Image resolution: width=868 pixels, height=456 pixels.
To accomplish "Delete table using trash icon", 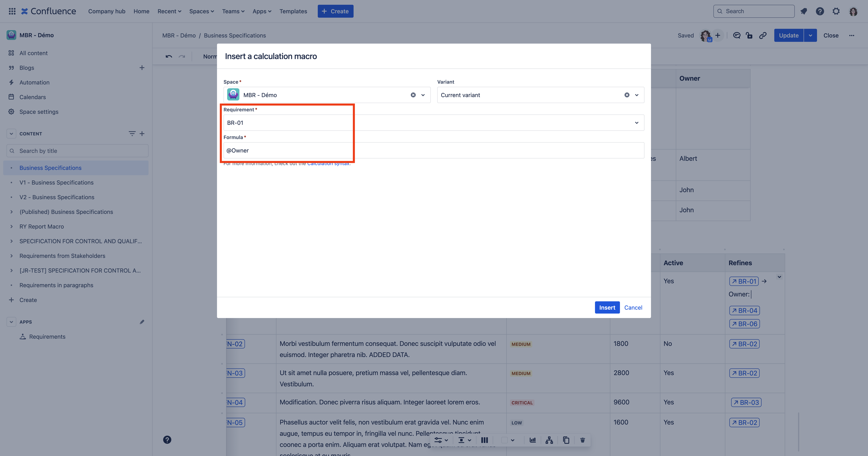I will [583, 440].
